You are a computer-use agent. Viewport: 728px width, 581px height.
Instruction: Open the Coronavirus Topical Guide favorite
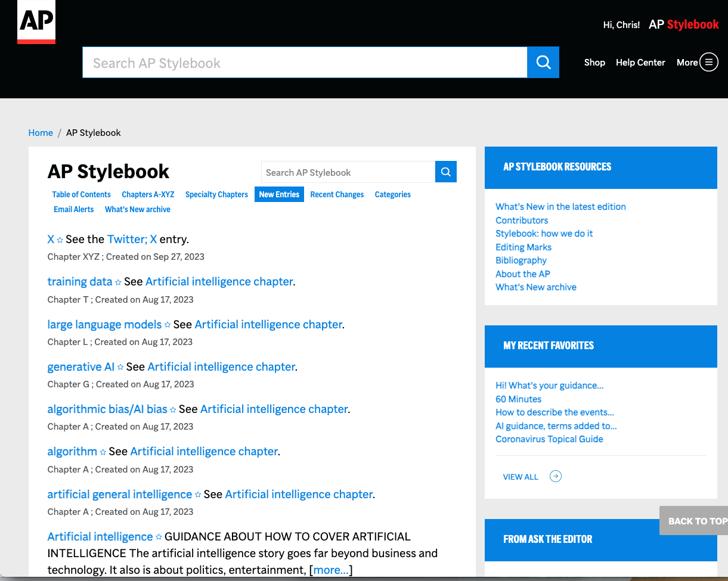coord(549,439)
